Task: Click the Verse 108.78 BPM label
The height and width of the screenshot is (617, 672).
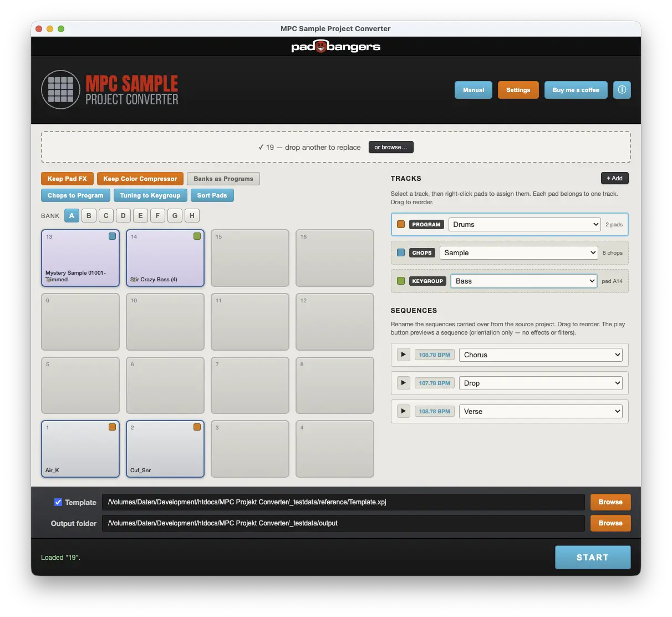Action: [x=435, y=411]
